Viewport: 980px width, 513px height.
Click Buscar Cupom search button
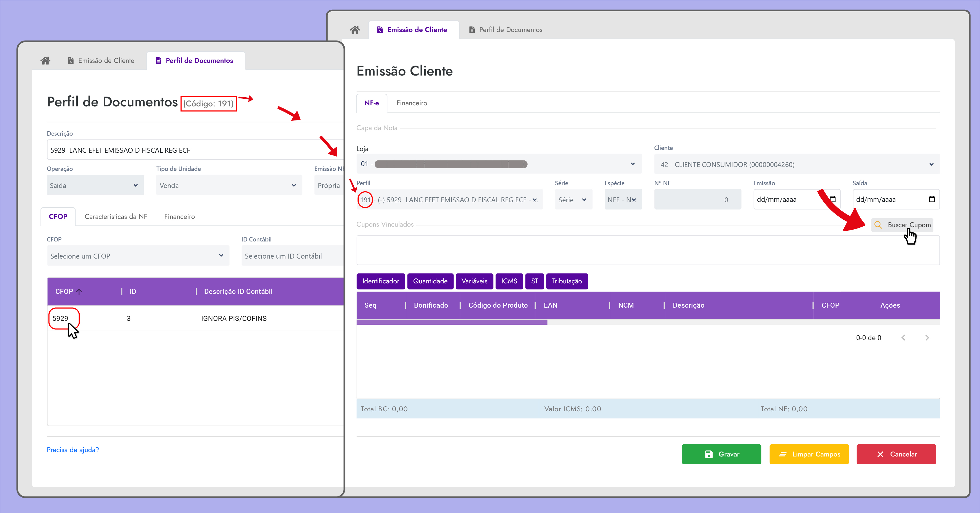[x=902, y=225]
